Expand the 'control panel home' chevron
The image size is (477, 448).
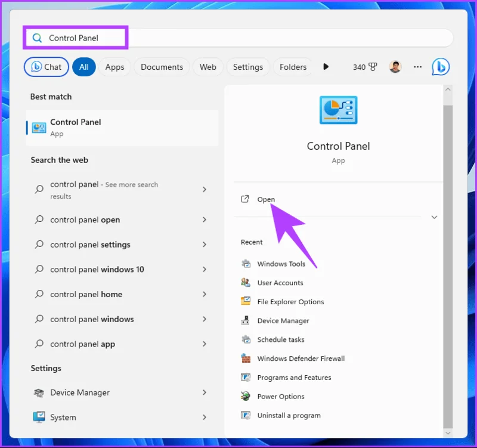pyautogui.click(x=205, y=294)
